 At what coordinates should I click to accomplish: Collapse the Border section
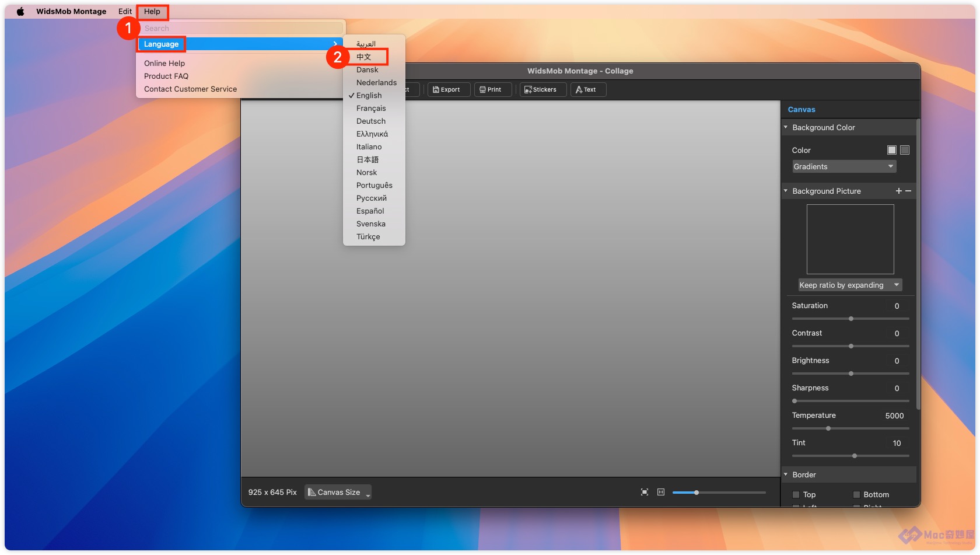[786, 474]
